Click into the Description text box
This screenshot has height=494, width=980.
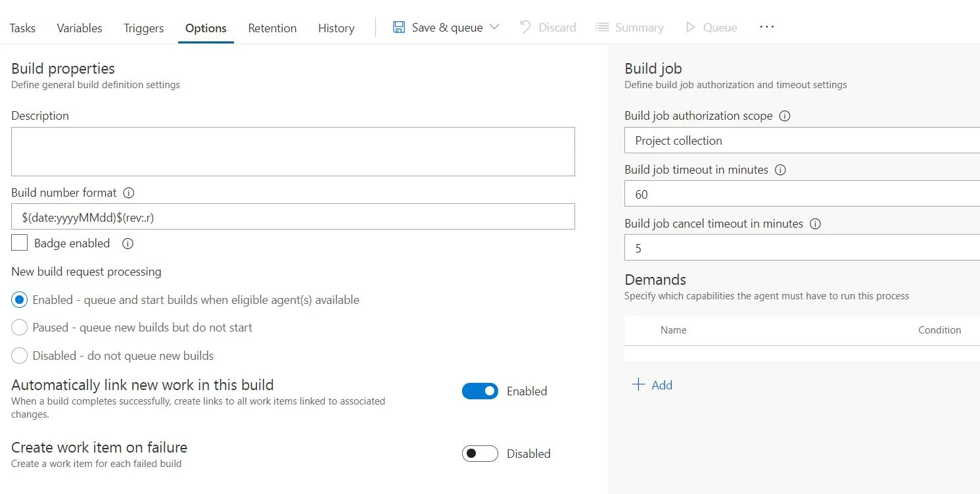pyautogui.click(x=292, y=151)
